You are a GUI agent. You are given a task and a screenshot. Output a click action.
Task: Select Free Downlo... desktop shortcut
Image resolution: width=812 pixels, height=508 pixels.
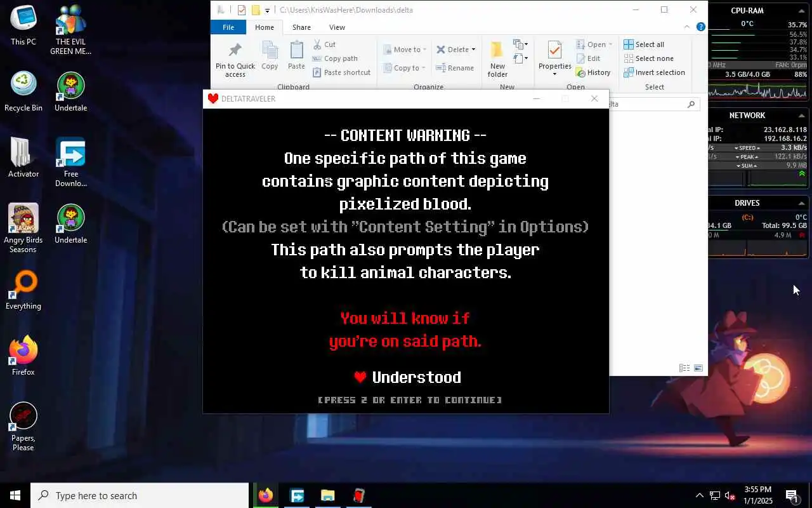(70, 163)
